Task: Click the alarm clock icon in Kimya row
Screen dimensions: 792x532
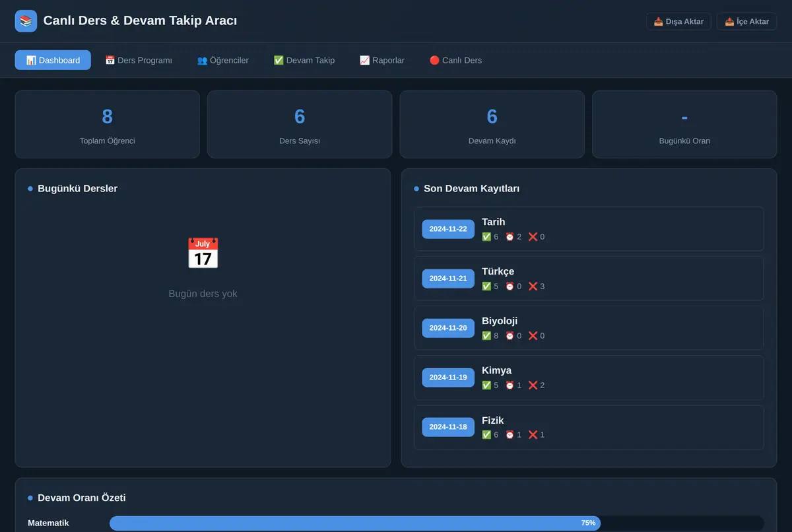Action: pos(510,385)
